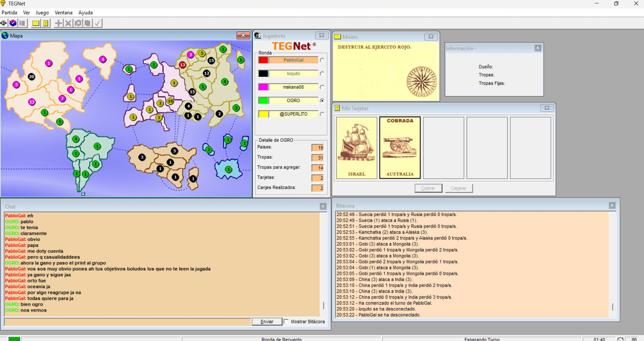Open the yellow mission card toolbar icon
The image size is (644, 341).
coord(35,23)
